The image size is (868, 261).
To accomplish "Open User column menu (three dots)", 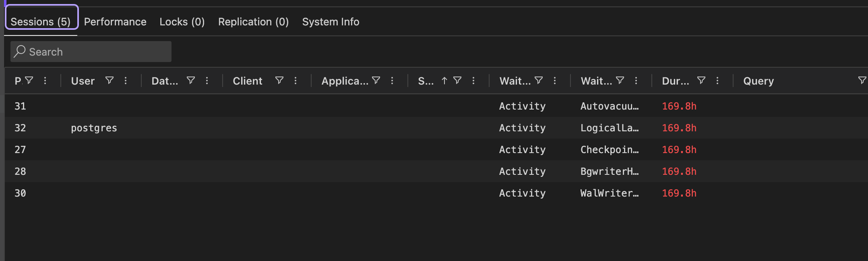I will pyautogui.click(x=126, y=81).
